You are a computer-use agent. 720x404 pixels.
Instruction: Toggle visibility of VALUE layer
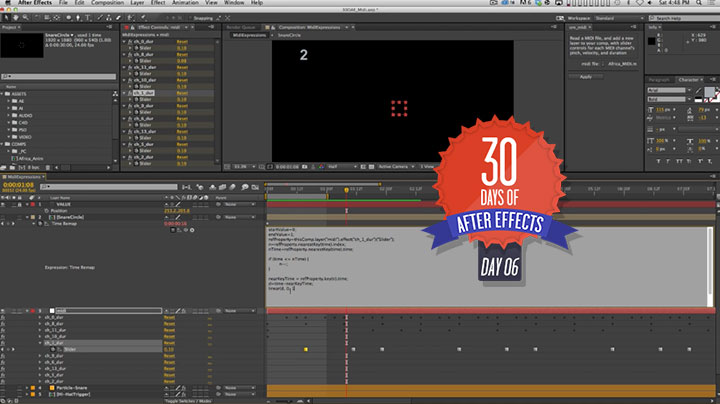pyautogui.click(x=3, y=204)
